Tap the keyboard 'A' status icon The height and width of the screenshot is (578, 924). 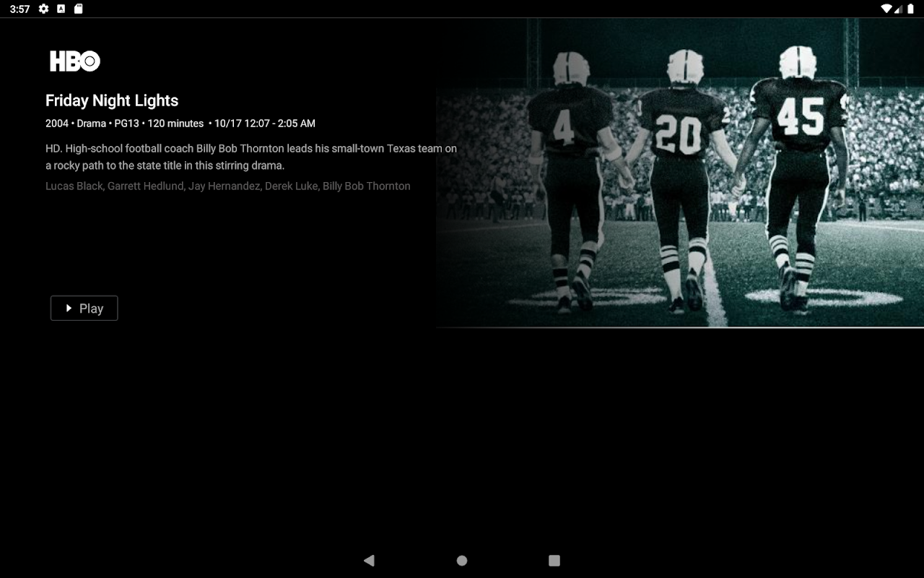tap(61, 9)
